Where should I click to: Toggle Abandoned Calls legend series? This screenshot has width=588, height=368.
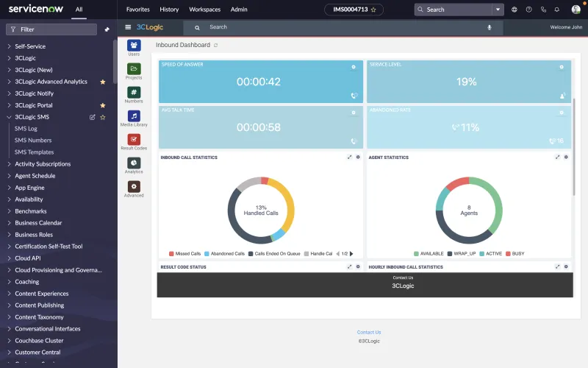click(224, 254)
